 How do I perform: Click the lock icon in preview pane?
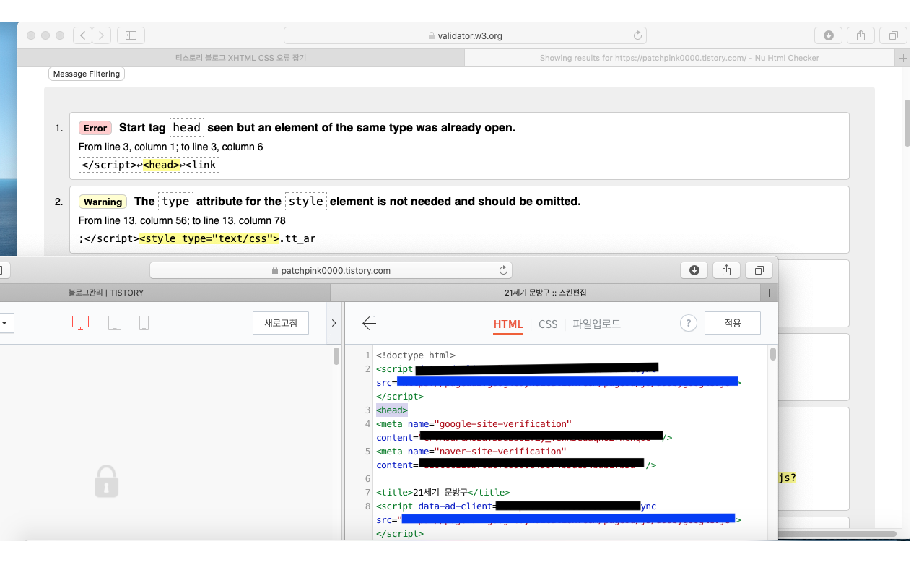(106, 481)
